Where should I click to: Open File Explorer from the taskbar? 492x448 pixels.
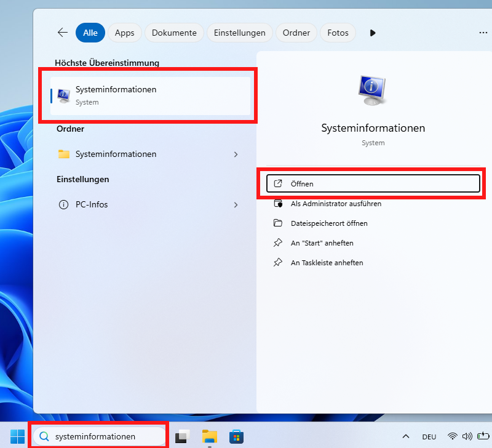point(209,436)
